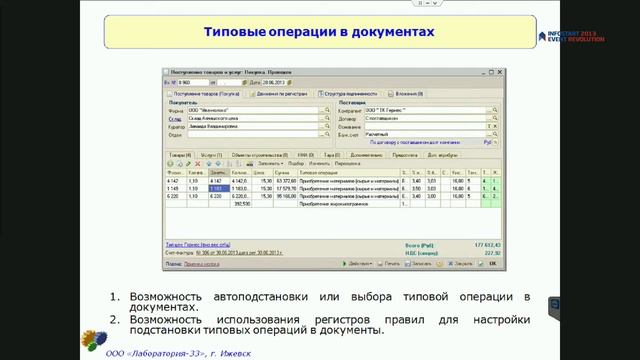Click the ellipsis select button of Склад field

[x=321, y=118]
